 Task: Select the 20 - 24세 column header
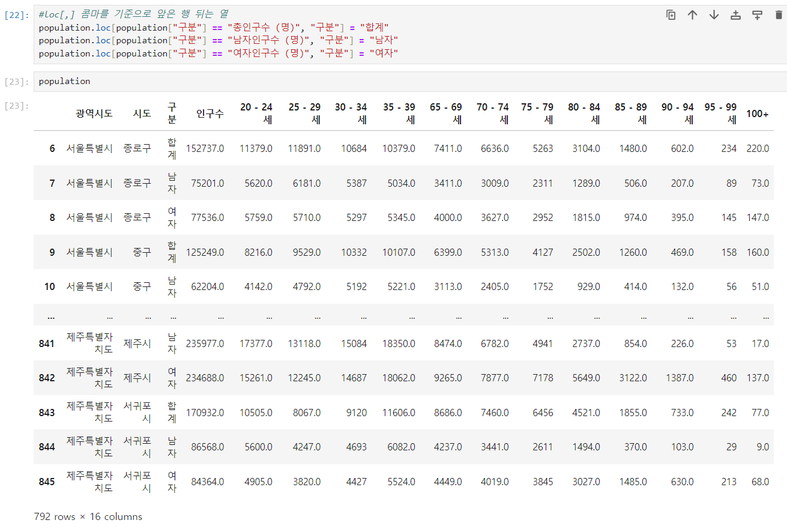[257, 113]
